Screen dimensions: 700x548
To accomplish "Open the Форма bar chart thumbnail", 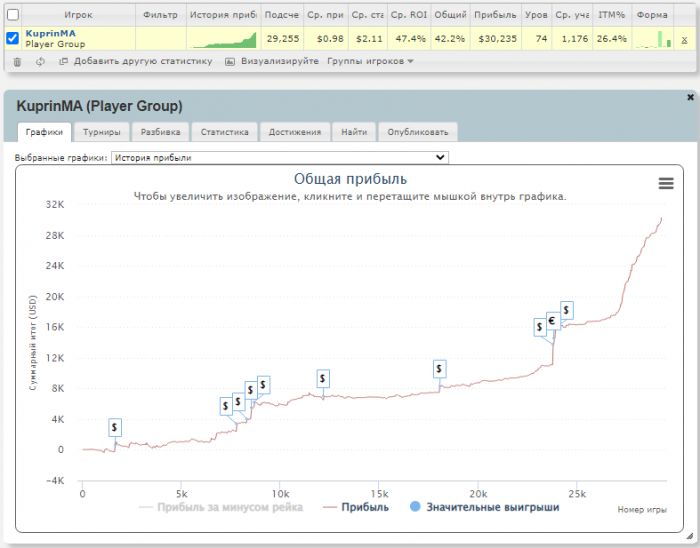I will coord(654,39).
